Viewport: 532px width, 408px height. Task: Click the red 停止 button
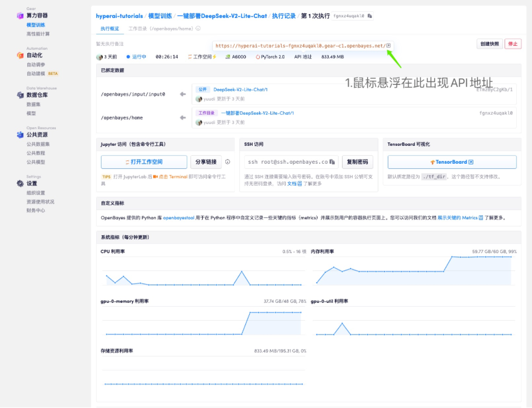(512, 44)
